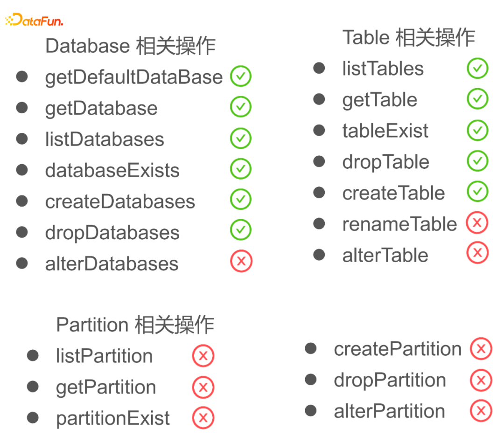Click red X icon beside listPartition
Screen dimensions: 504x436
coord(203,356)
